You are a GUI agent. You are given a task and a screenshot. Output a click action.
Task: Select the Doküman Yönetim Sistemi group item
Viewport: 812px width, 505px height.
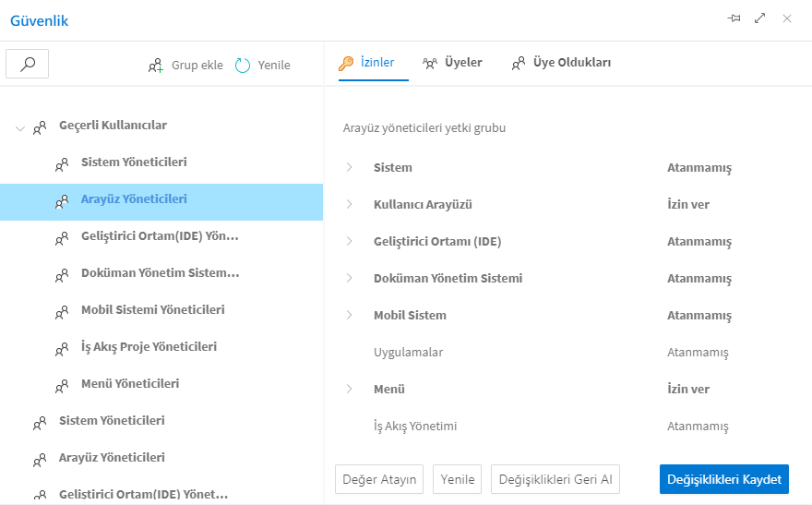click(x=160, y=273)
